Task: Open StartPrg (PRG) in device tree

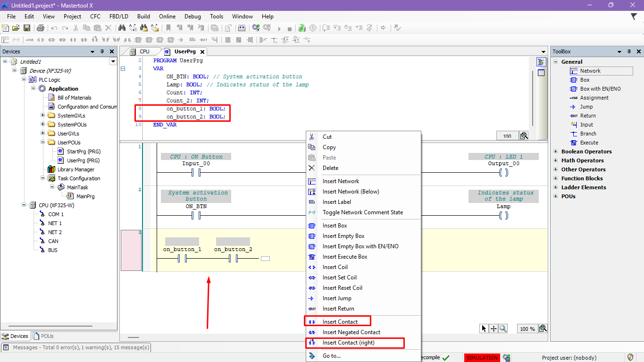Action: coord(84,152)
